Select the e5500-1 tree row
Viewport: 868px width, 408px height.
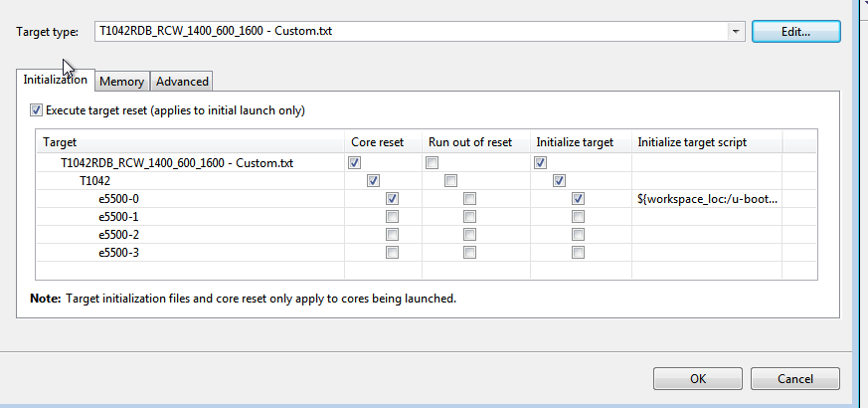[x=118, y=217]
